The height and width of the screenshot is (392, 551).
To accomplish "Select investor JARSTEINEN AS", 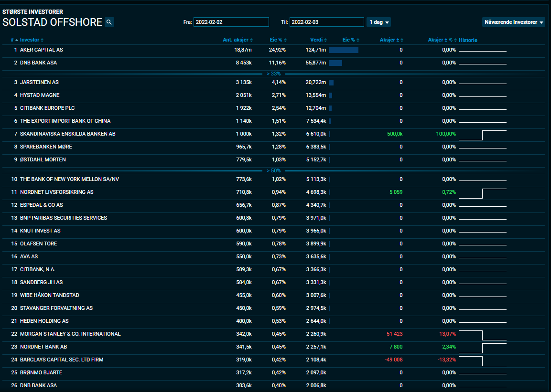I will coord(39,83).
